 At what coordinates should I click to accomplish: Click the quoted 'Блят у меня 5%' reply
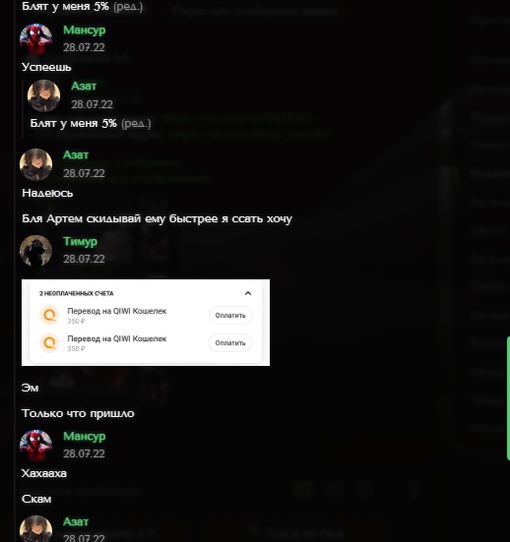[x=91, y=123]
